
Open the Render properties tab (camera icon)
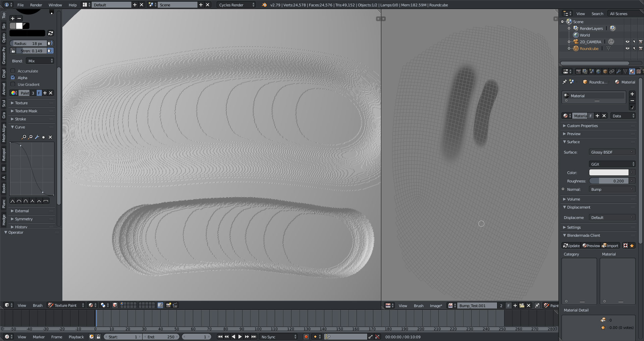[578, 71]
